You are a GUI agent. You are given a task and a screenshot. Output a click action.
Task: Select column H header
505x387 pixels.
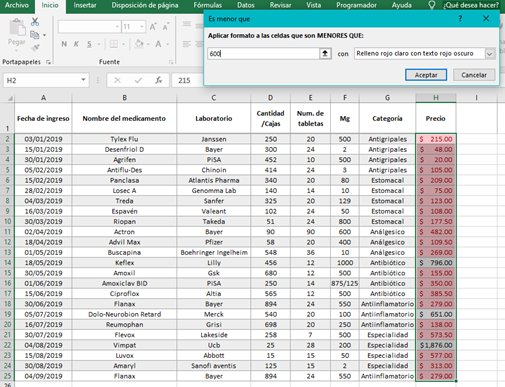tap(436, 98)
